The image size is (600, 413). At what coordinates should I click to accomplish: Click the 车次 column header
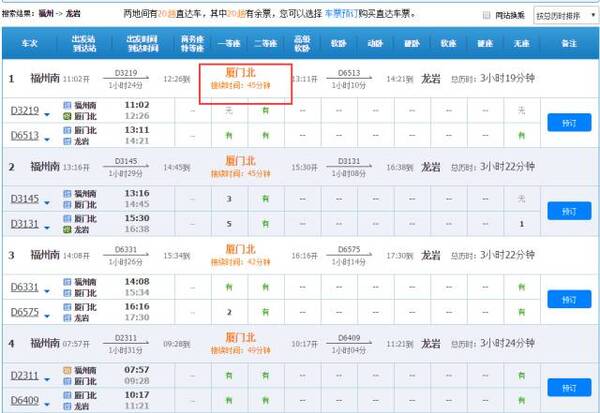pyautogui.click(x=30, y=46)
